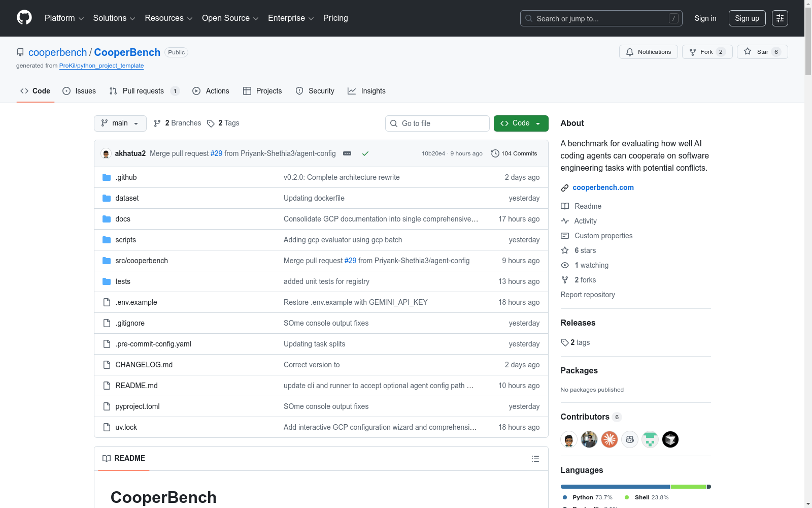Viewport: 812px width, 508px height.
Task: Open green pixel contributor avatar
Action: click(x=650, y=439)
